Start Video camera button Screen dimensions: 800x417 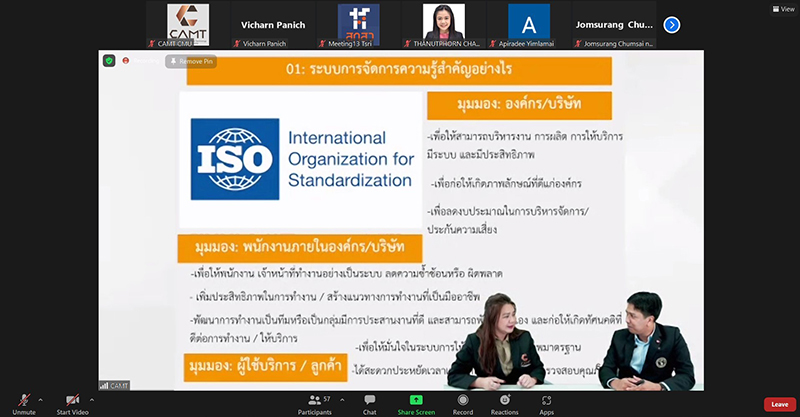[x=72, y=404]
